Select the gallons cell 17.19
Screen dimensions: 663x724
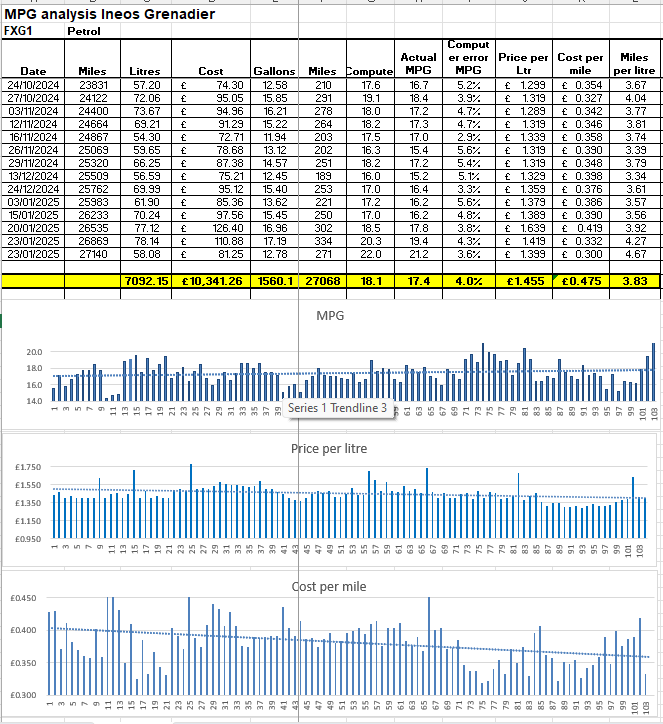pyautogui.click(x=275, y=241)
